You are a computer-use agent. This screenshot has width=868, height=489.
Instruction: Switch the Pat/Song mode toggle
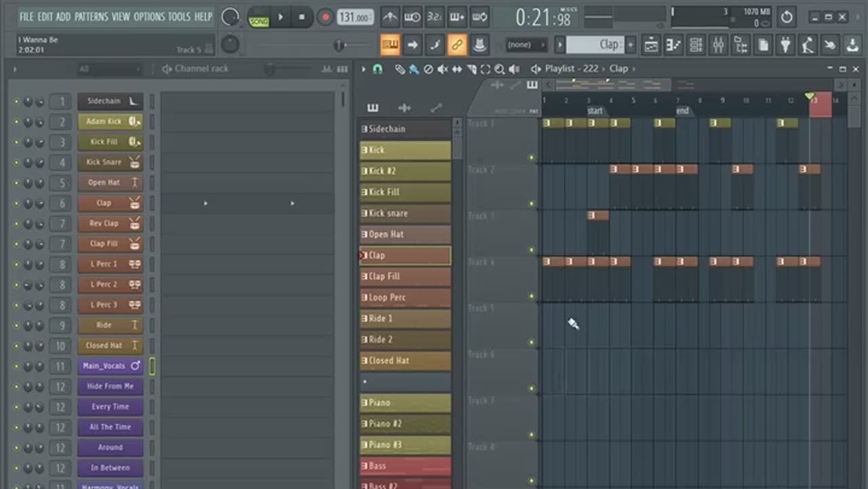[258, 17]
